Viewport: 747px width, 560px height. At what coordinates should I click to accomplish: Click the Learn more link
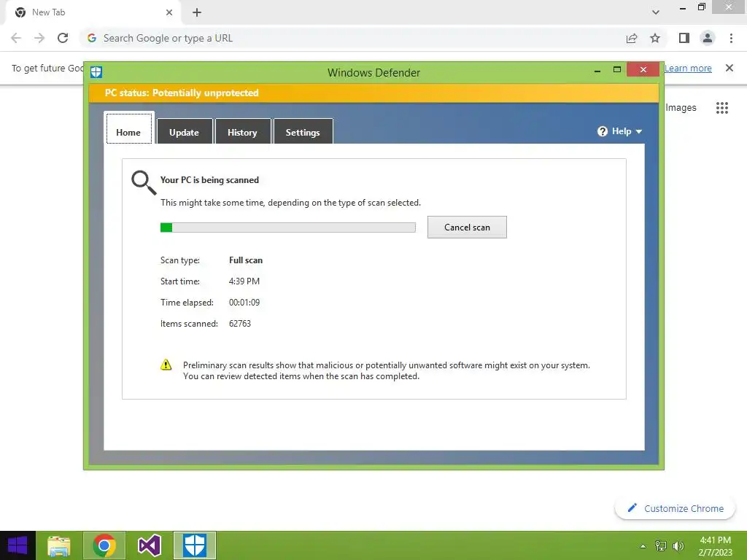(x=688, y=68)
